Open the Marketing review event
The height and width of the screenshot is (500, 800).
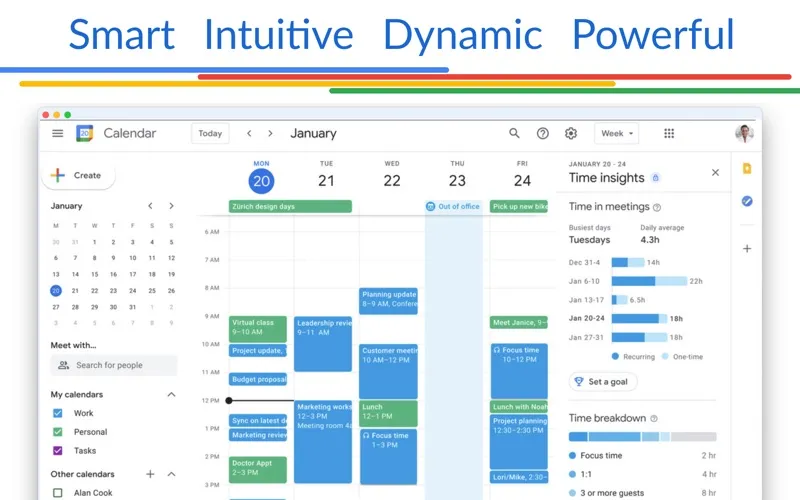[x=258, y=435]
